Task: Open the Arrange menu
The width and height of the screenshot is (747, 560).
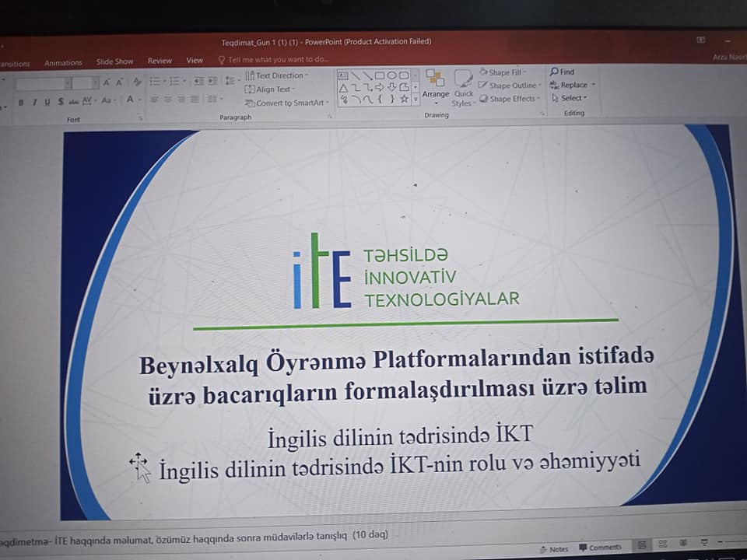Action: [x=436, y=86]
